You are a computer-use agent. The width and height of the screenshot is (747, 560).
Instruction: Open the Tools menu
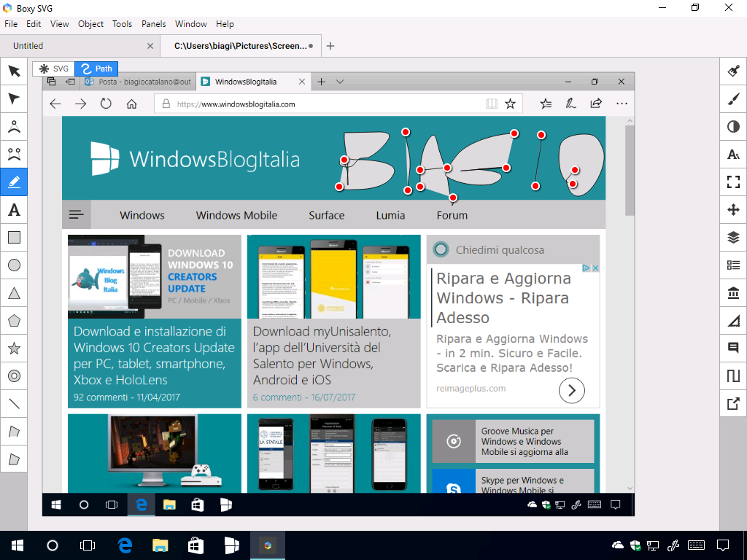point(122,24)
